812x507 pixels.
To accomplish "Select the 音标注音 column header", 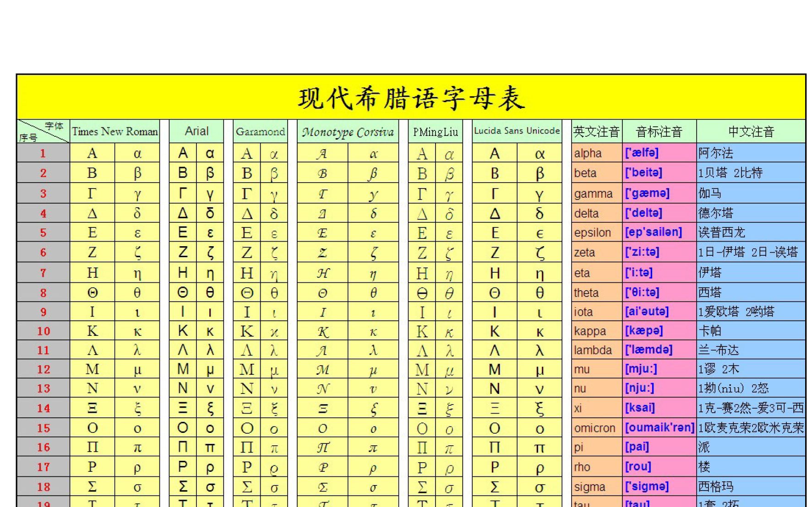I will 659,132.
